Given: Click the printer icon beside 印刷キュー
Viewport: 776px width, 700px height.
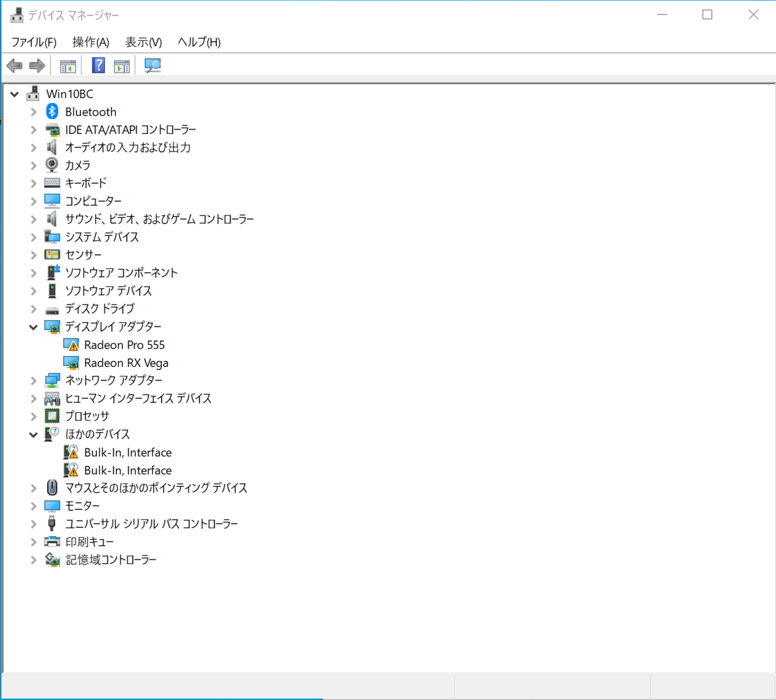Looking at the screenshot, I should coord(52,542).
